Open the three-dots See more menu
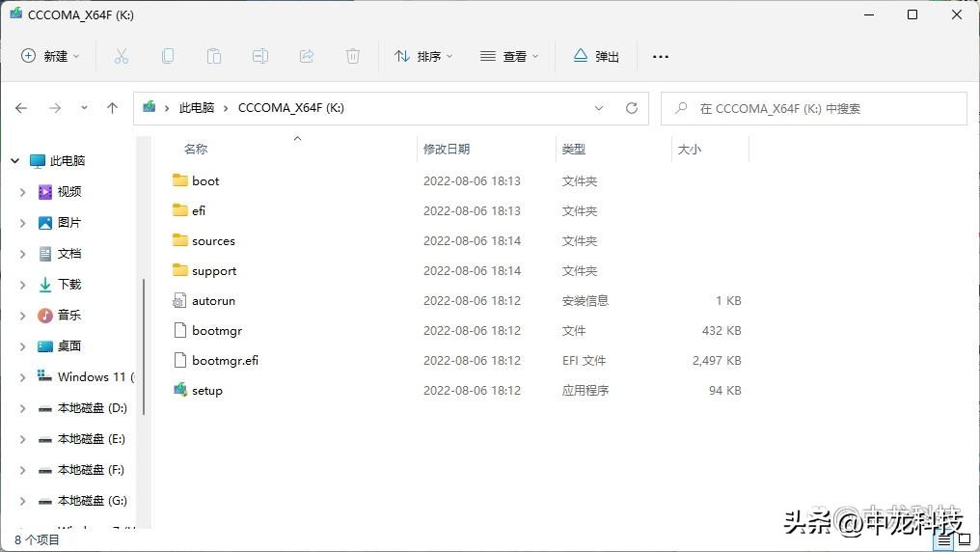980x552 pixels. [661, 56]
